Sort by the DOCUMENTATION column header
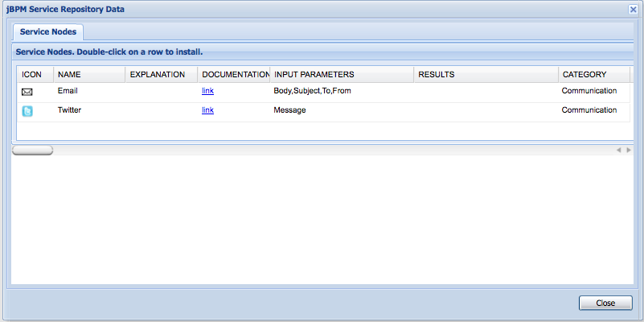 pyautogui.click(x=234, y=74)
